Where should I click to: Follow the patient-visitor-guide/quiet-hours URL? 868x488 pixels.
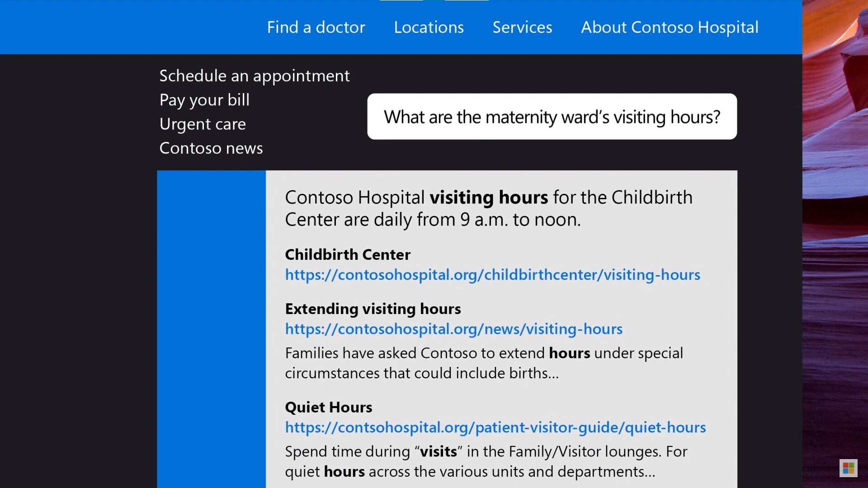coord(495,427)
